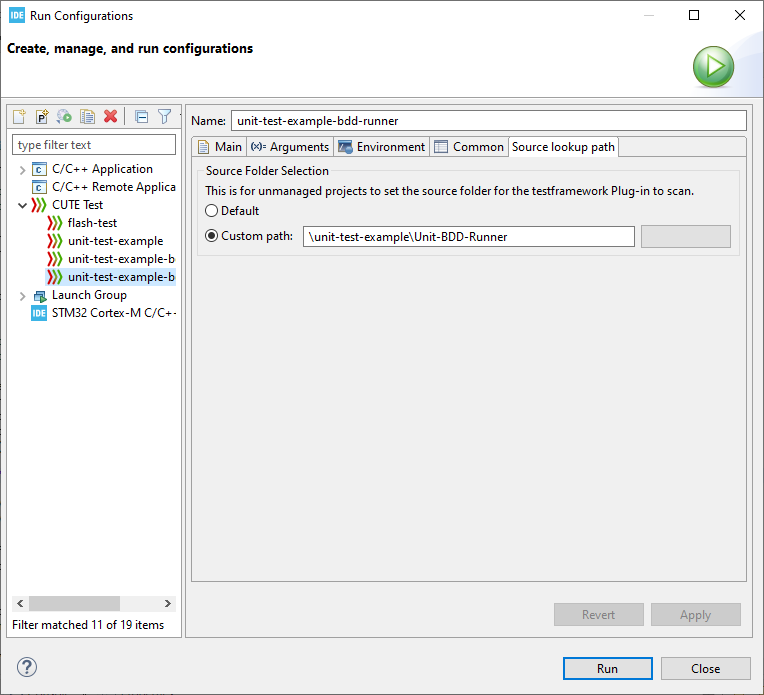Click the type filter text field
The width and height of the screenshot is (764, 695).
(x=94, y=145)
